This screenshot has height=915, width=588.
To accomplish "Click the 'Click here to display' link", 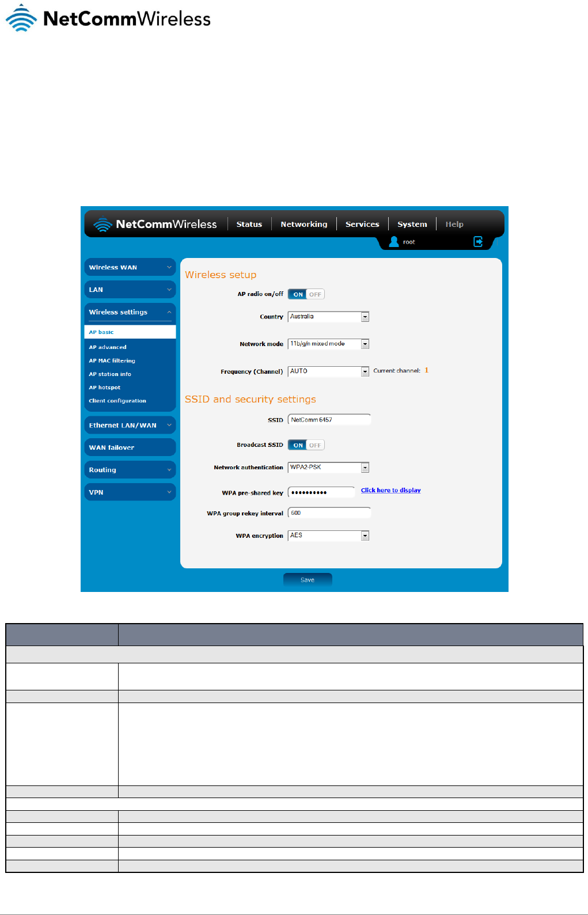I will (391, 491).
